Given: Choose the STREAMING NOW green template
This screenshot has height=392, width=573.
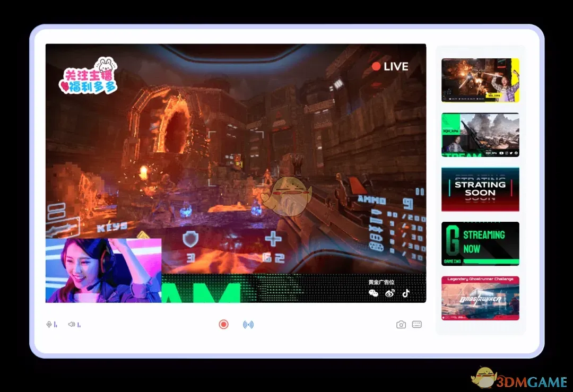Looking at the screenshot, I should tap(480, 243).
